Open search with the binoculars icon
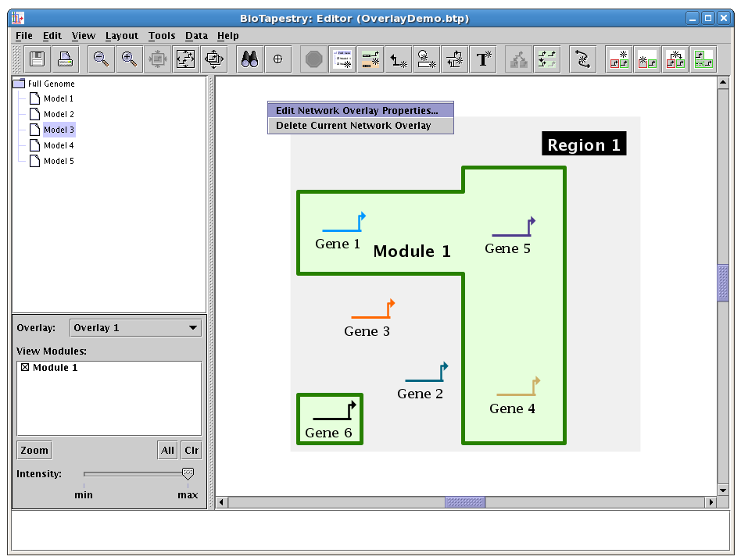 (x=249, y=59)
